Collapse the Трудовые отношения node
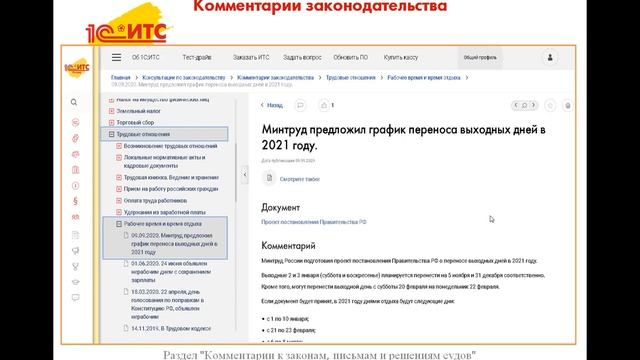 click(x=111, y=134)
